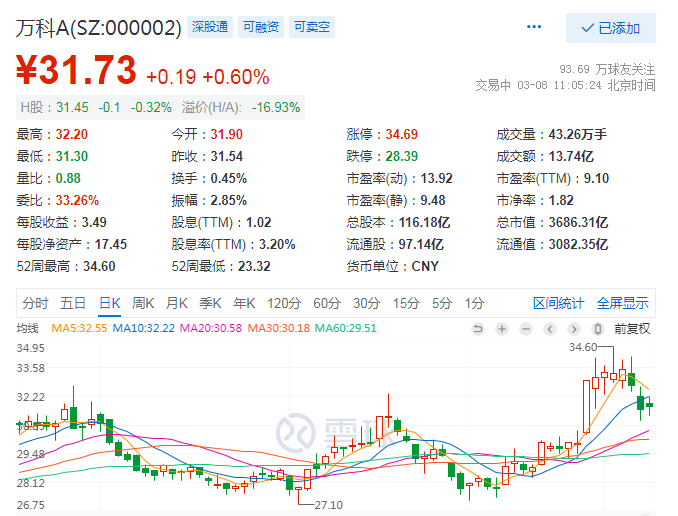Click the stock title 万科A(SZ:000002)
678x516 pixels.
pyautogui.click(x=99, y=29)
